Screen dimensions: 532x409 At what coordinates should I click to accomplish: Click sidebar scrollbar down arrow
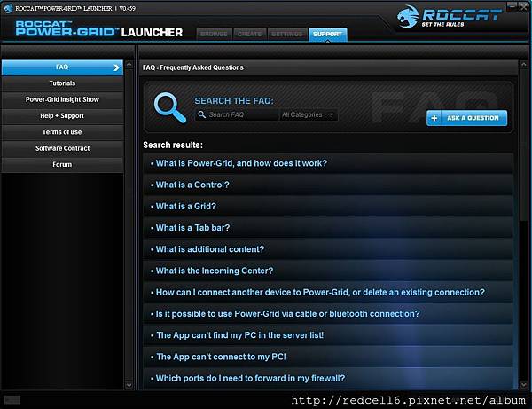tap(129, 385)
